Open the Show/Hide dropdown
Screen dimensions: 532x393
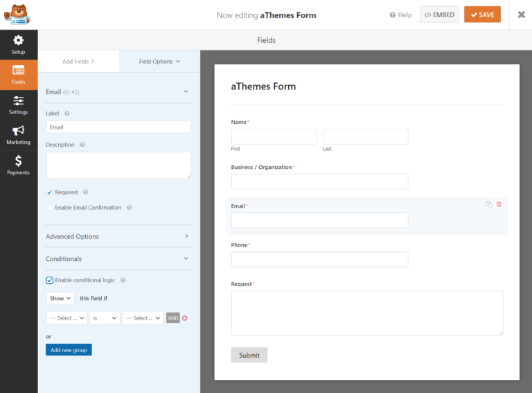[60, 298]
